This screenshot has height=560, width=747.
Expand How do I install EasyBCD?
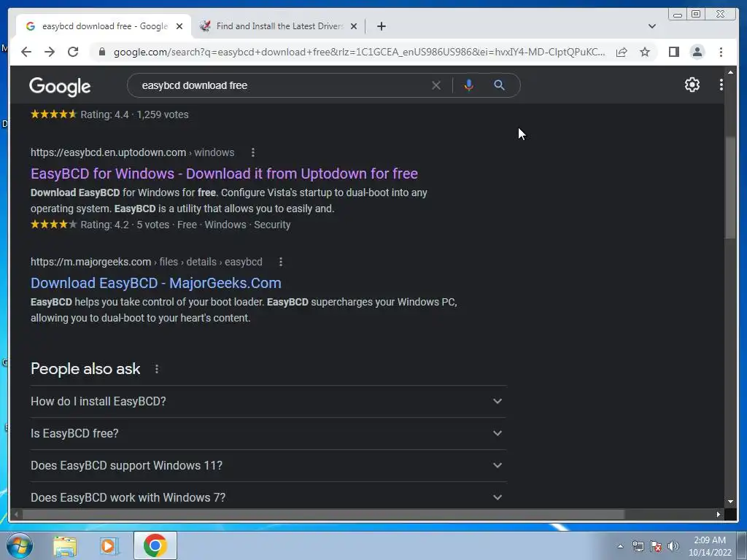[x=268, y=402]
